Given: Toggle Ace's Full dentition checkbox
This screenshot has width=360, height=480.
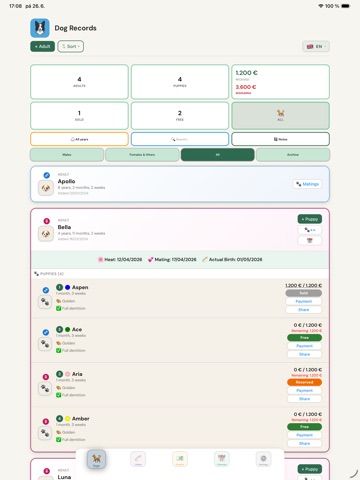Looking at the screenshot, I should pyautogui.click(x=58, y=350).
